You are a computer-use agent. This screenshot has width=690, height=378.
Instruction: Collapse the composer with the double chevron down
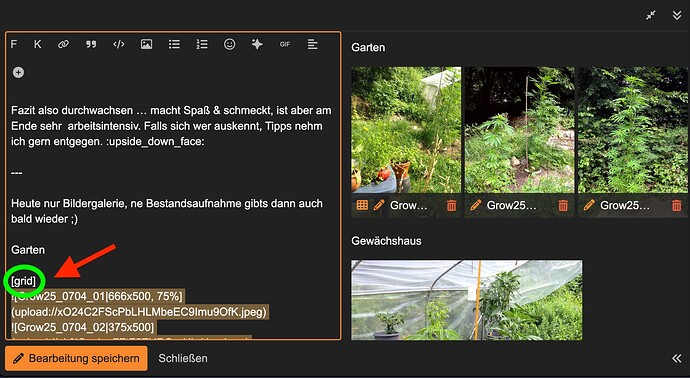click(x=677, y=15)
